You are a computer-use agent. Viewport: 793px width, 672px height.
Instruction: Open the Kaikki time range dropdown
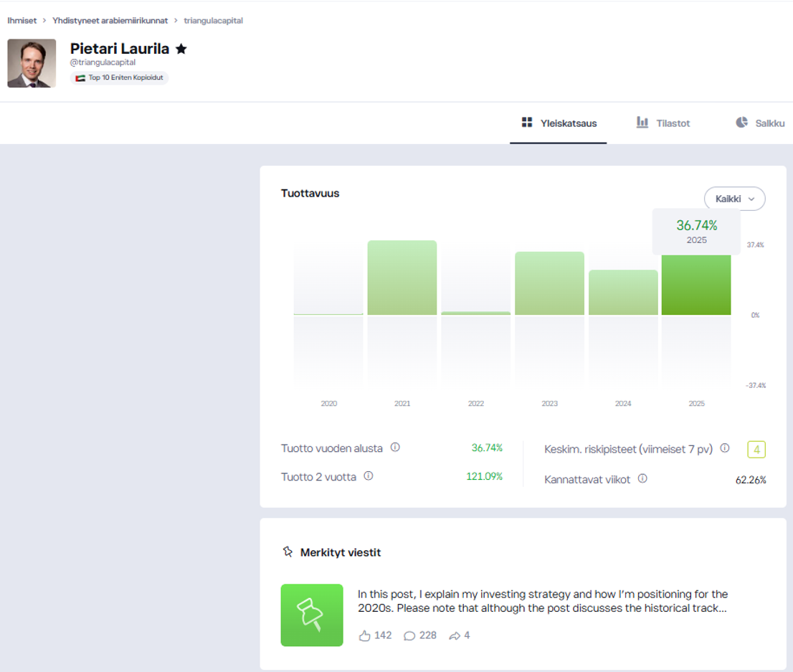(734, 199)
